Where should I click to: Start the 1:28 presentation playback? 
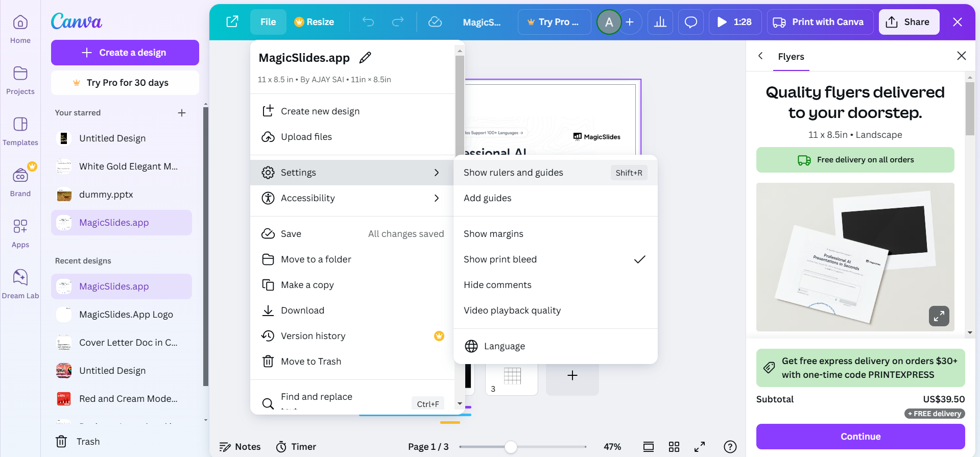tap(735, 22)
